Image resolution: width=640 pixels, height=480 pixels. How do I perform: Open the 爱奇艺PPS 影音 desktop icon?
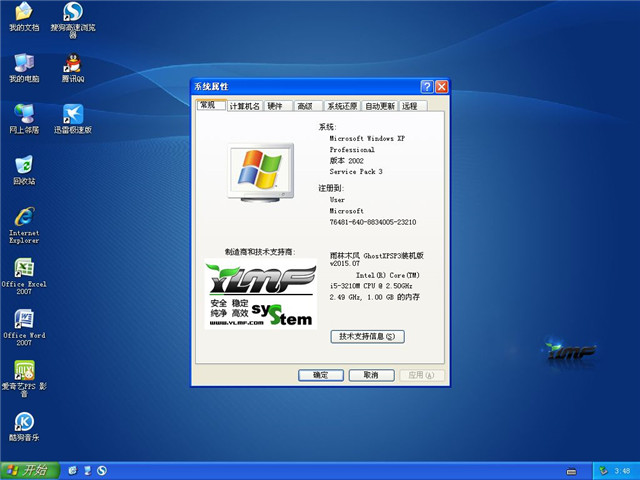[x=24, y=379]
